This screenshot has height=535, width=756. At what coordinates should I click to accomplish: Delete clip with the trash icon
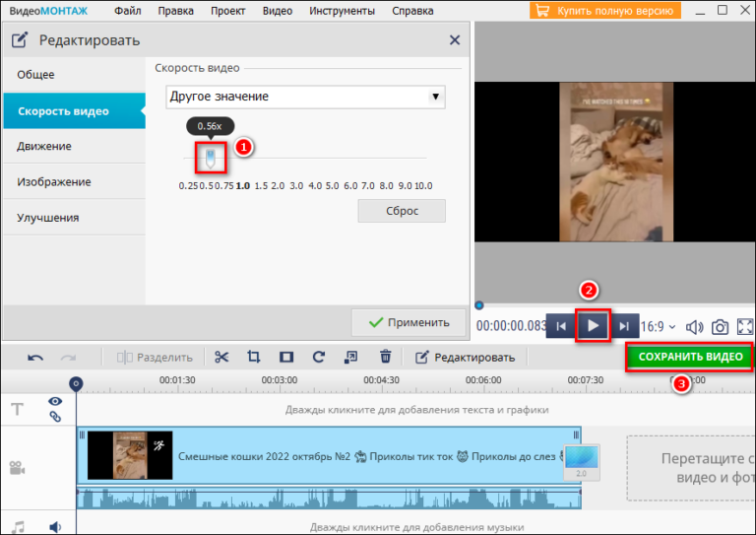386,357
